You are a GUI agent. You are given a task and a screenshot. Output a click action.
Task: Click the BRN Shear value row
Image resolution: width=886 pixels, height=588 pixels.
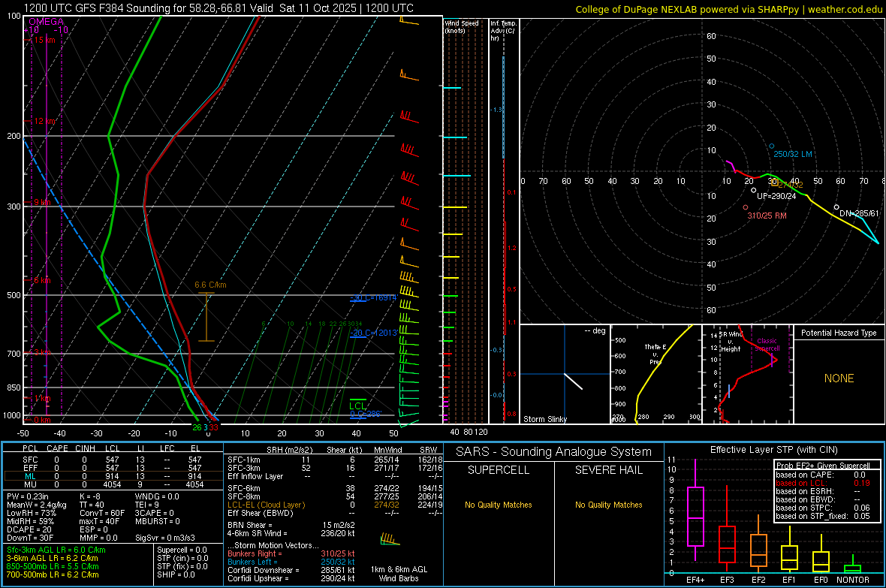(x=291, y=525)
